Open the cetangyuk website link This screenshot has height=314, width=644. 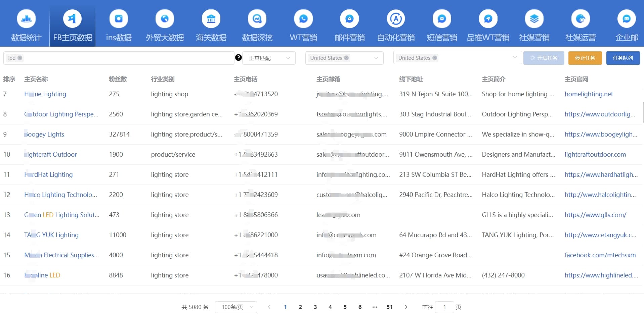click(x=600, y=235)
